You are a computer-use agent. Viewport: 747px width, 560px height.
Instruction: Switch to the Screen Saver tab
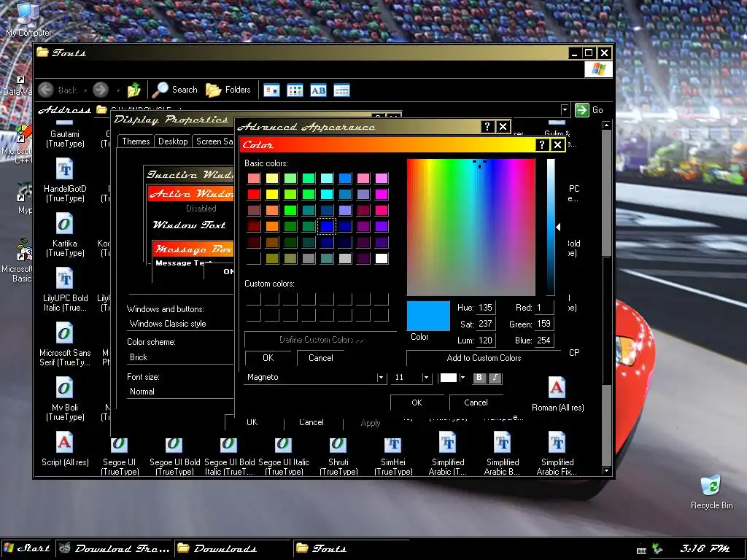point(214,141)
